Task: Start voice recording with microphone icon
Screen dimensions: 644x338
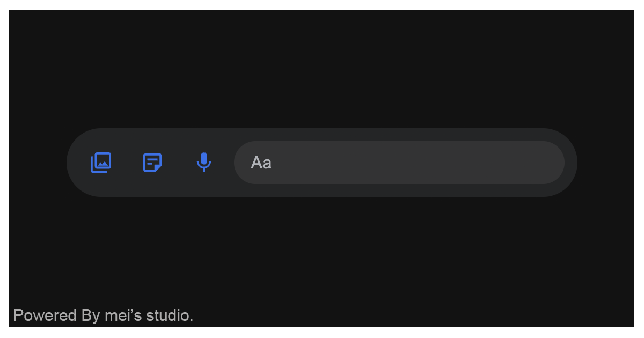Action: 203,162
